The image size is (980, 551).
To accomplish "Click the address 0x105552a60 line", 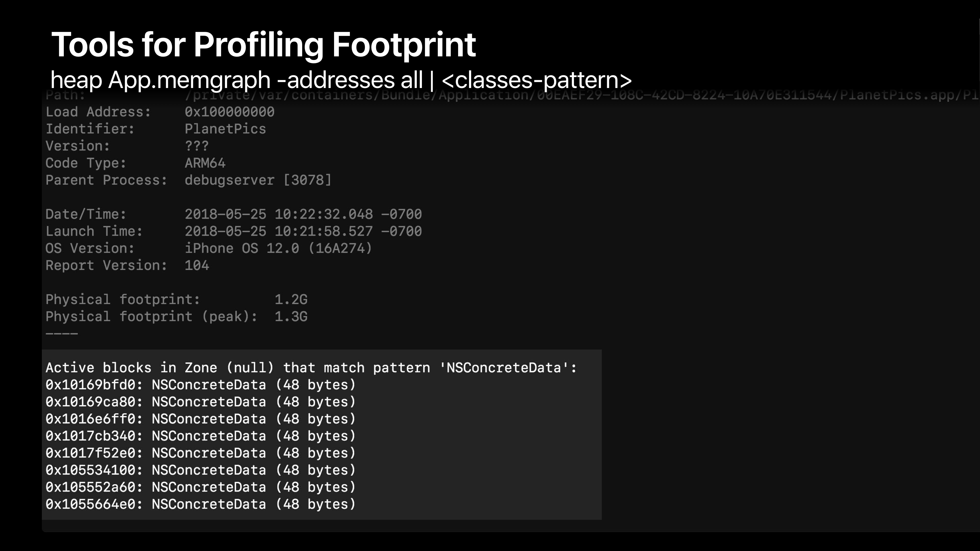I will pyautogui.click(x=201, y=487).
